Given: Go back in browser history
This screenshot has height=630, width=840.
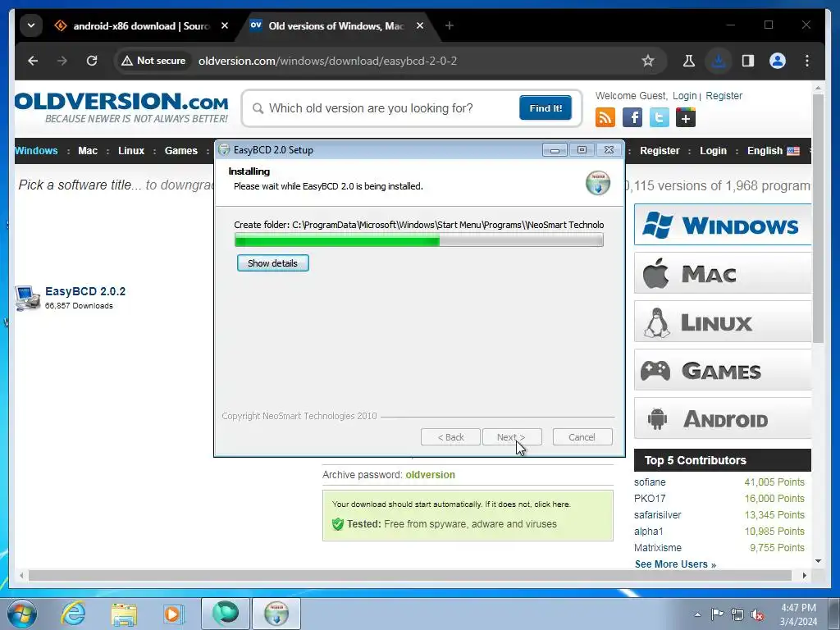Looking at the screenshot, I should (33, 61).
